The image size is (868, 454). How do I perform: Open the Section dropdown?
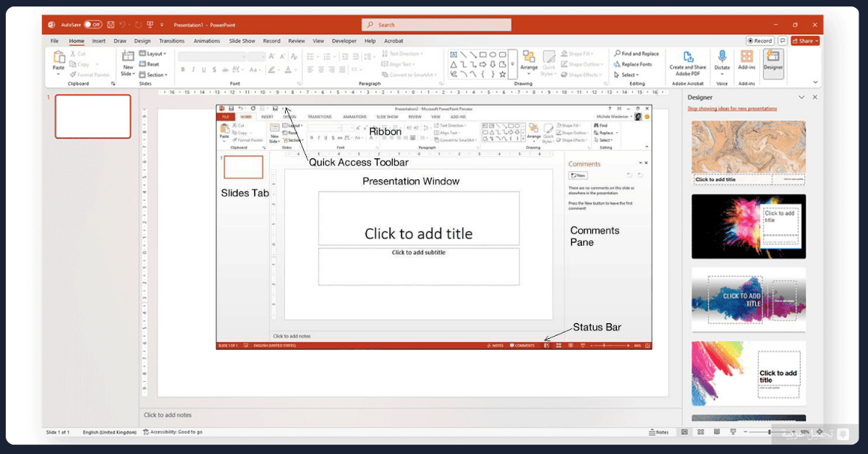[153, 74]
